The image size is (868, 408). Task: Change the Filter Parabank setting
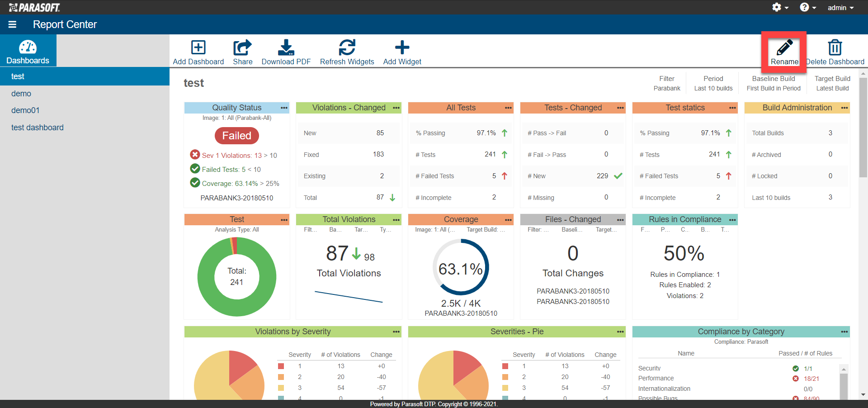coord(667,83)
